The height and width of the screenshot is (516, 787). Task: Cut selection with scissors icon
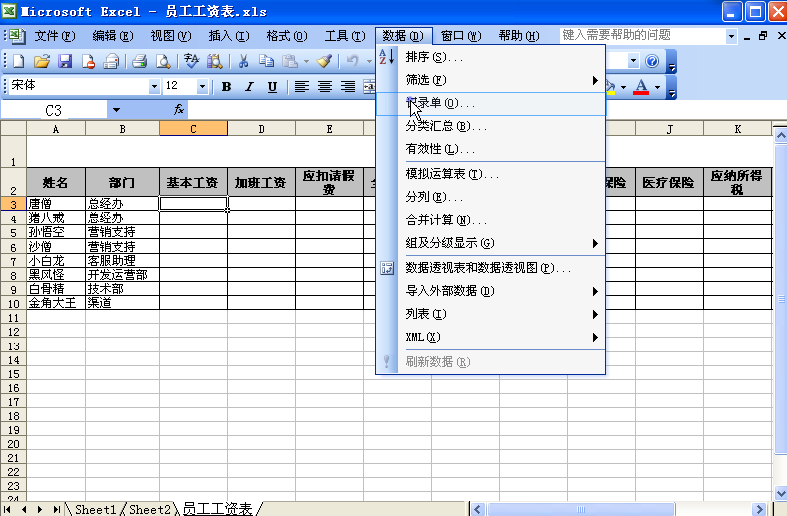click(x=243, y=61)
